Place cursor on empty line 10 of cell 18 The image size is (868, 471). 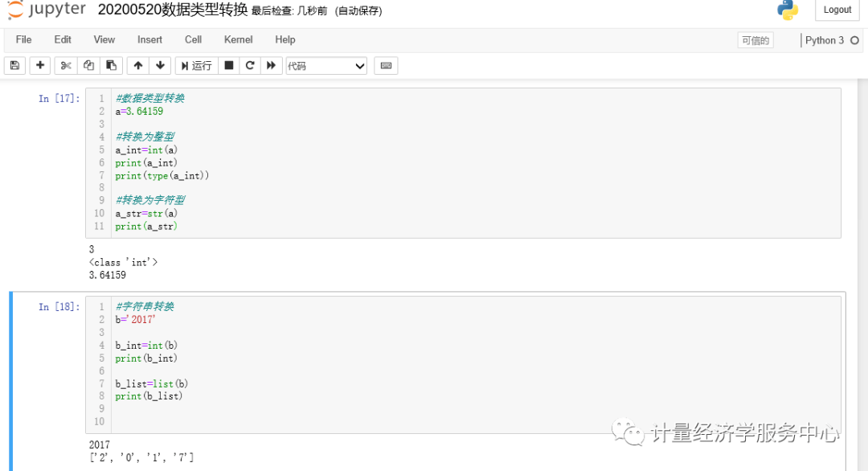point(476,421)
